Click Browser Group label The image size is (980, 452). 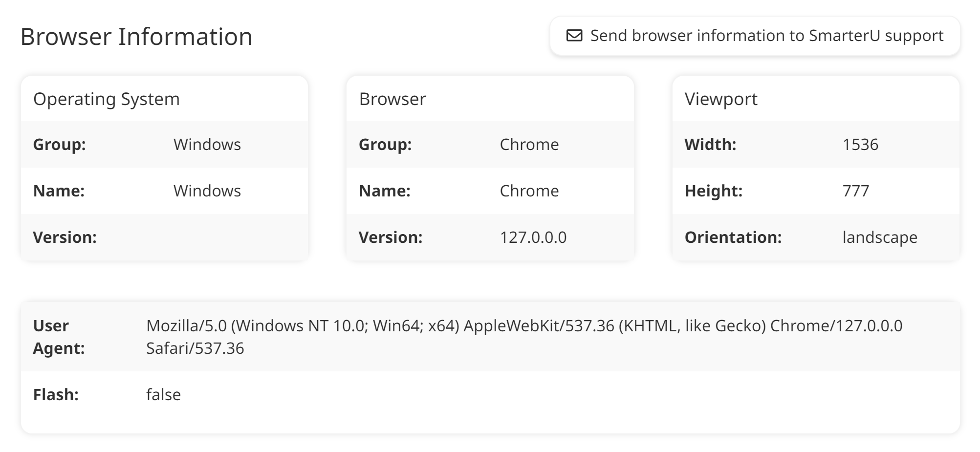(386, 145)
